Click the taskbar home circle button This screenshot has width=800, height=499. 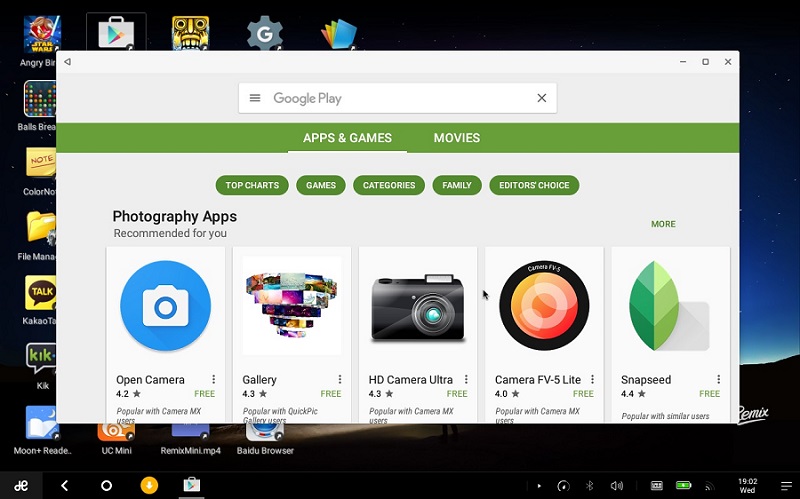pos(106,486)
